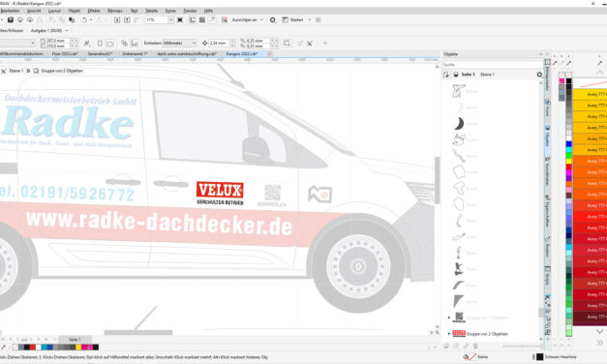Click the nudge distance 2,54 mm field

tap(219, 43)
